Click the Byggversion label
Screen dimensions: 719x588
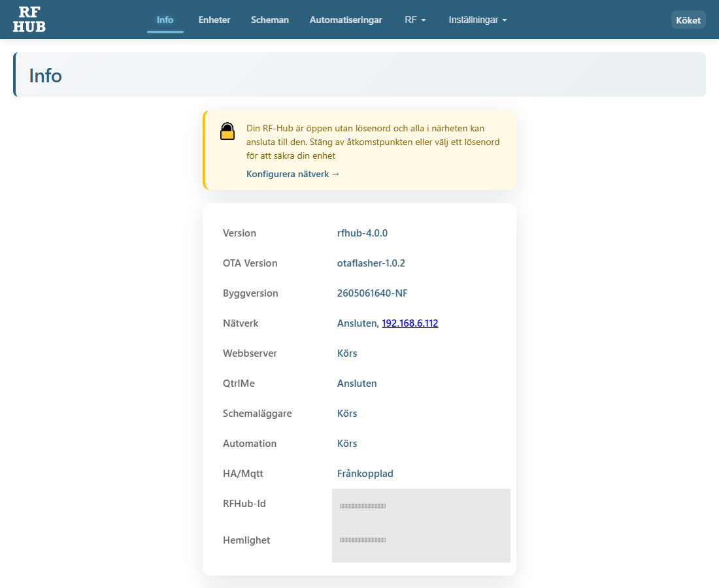click(250, 293)
